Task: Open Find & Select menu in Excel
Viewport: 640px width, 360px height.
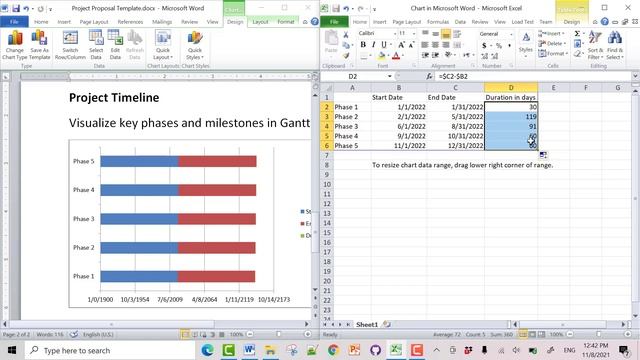Action: click(x=614, y=45)
